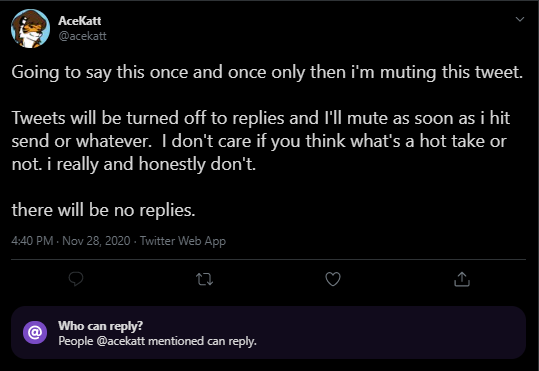539x371 pixels.
Task: Retweet this tweet using the arrows icon
Action: tap(205, 279)
